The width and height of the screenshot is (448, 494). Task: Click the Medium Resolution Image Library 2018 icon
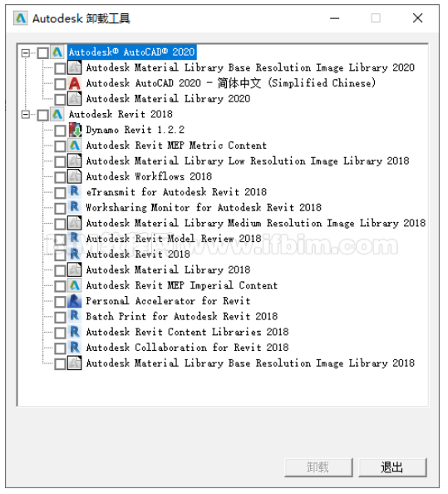[75, 224]
